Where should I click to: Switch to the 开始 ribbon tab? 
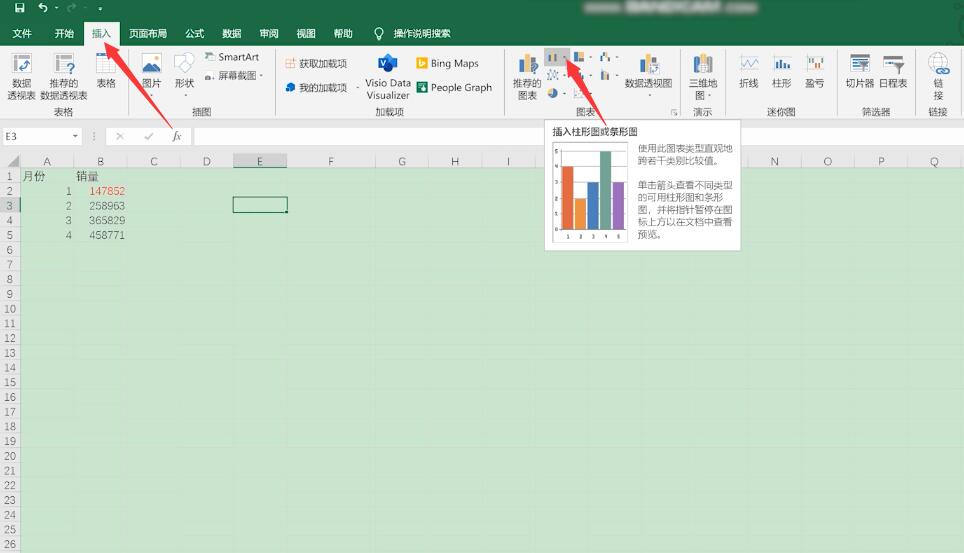64,33
